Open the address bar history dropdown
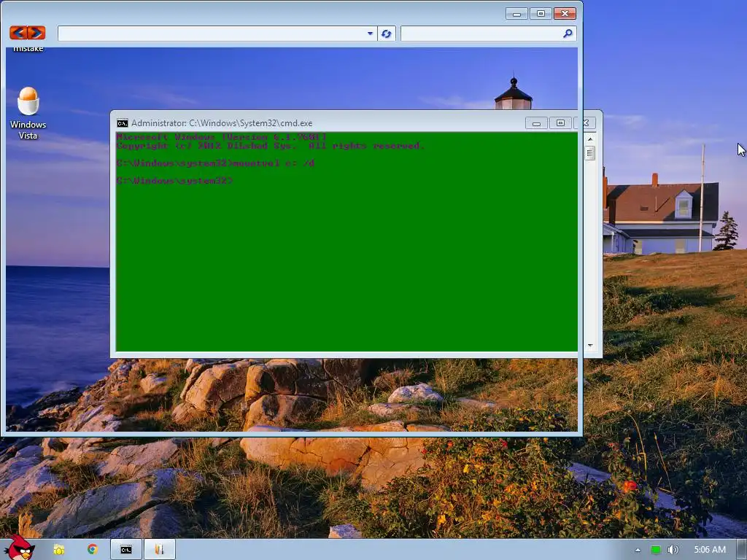The image size is (747, 560). click(x=370, y=34)
